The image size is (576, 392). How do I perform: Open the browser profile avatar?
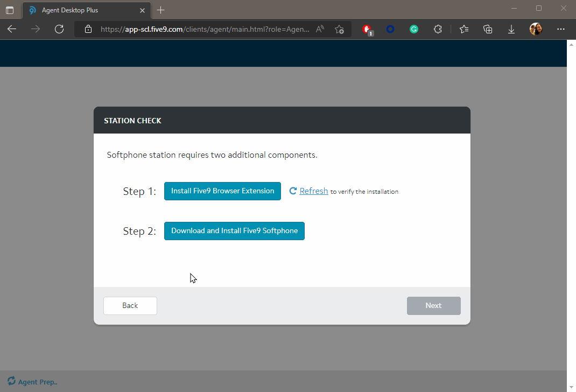[536, 29]
